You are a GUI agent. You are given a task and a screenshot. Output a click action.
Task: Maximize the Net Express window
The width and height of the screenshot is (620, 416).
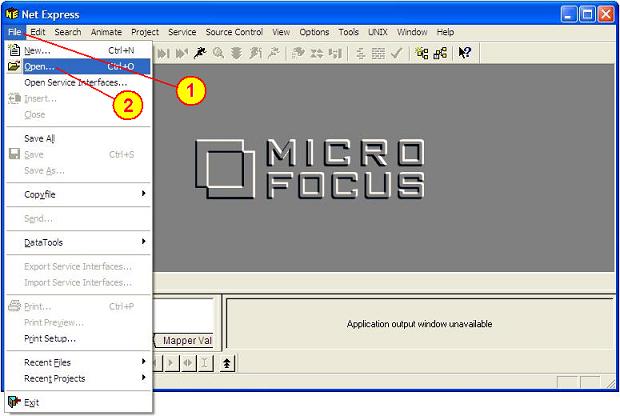tap(587, 15)
